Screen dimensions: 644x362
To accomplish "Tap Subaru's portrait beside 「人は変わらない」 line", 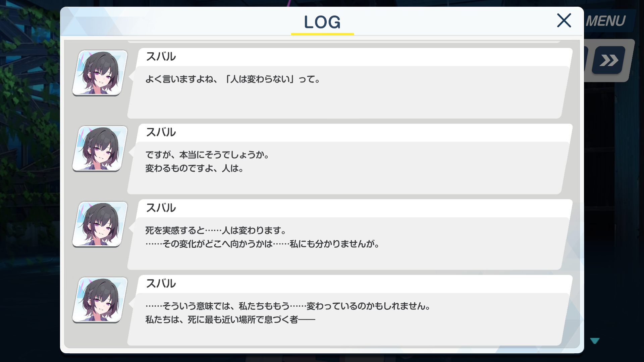I will (100, 73).
